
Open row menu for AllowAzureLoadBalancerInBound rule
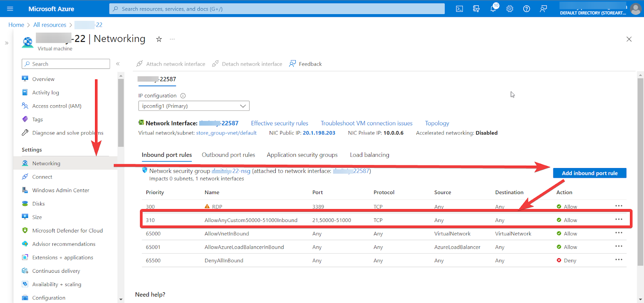[619, 246]
